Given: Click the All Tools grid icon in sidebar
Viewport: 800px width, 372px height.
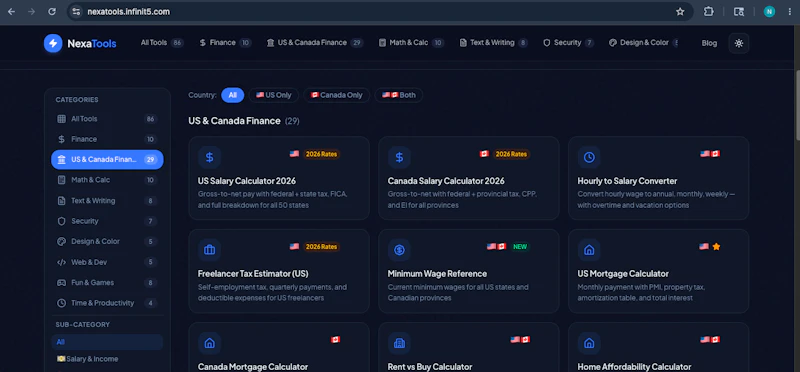Looking at the screenshot, I should pos(61,119).
